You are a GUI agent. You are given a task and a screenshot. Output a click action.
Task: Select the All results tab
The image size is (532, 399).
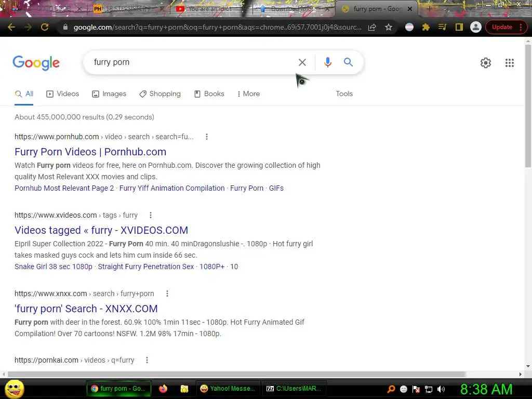(24, 94)
